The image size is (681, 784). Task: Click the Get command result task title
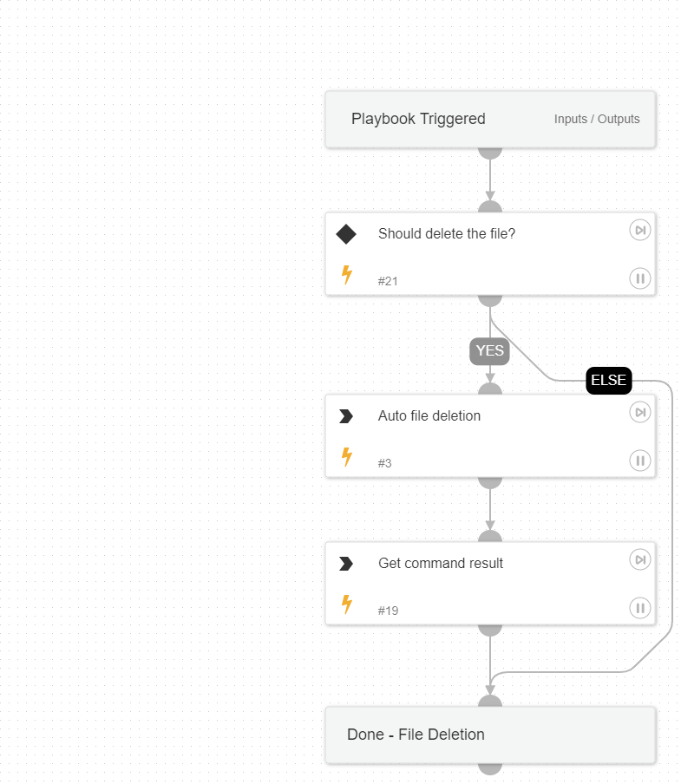coord(441,563)
